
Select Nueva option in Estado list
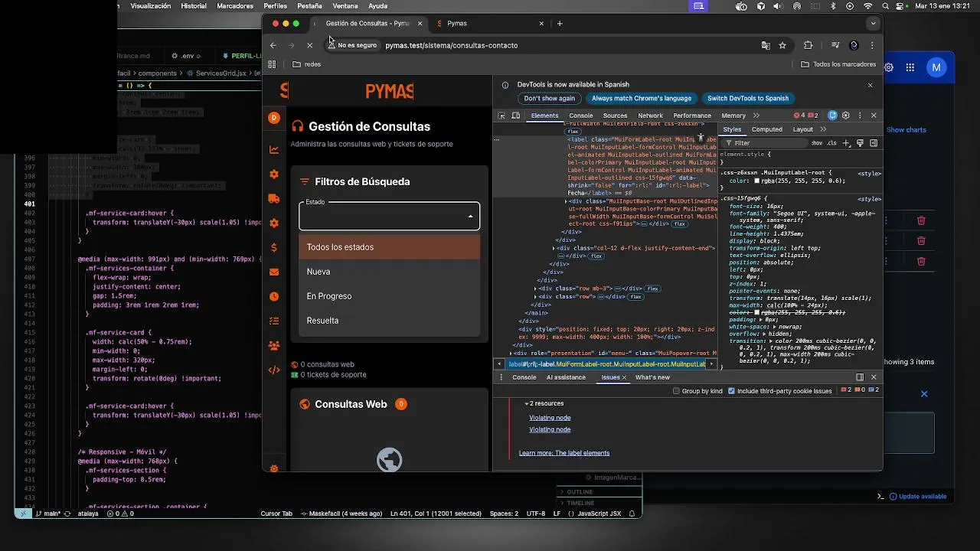point(390,272)
